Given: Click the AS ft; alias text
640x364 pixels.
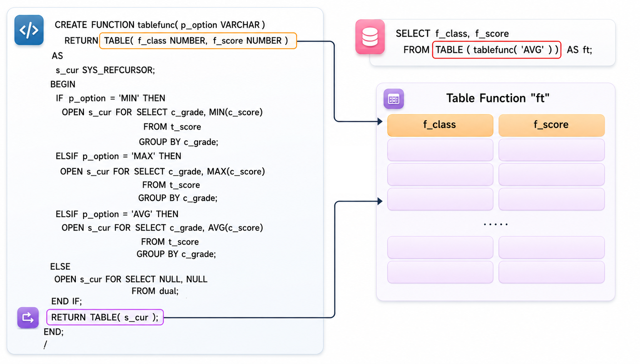Looking at the screenshot, I should click(579, 50).
